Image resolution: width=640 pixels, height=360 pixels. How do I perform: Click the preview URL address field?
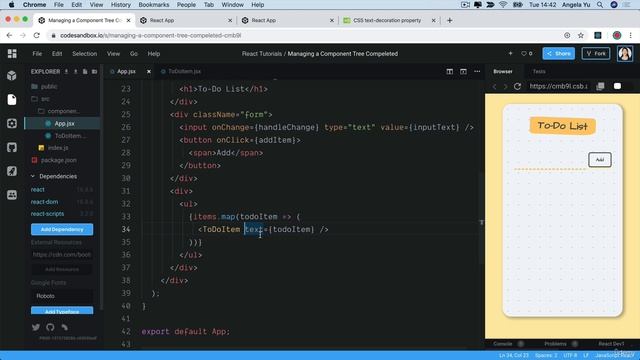coord(559,86)
